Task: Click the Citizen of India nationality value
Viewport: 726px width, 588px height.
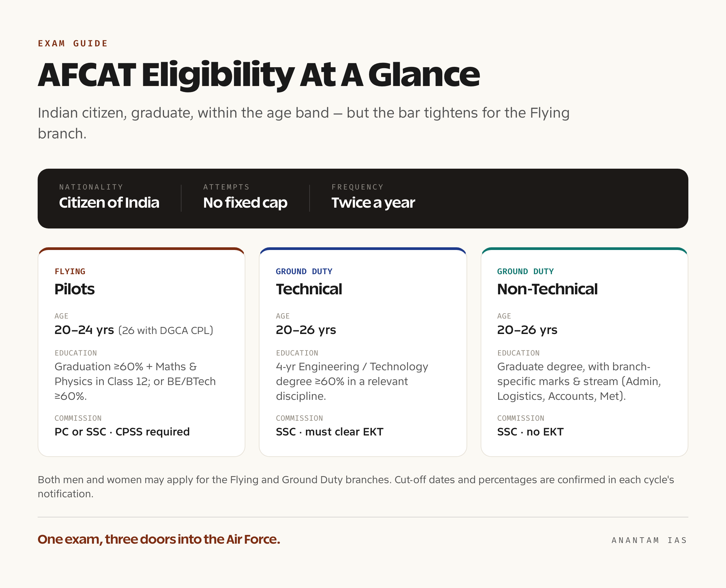Action: click(109, 203)
